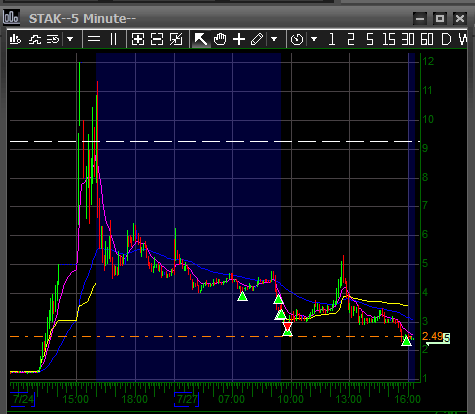Click the zoom out icon

[x=157, y=39]
